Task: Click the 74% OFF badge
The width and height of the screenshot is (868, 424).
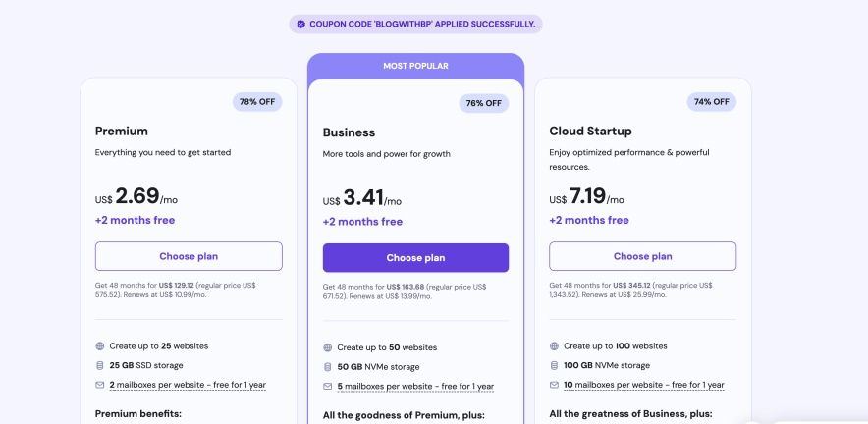Action: 711,101
